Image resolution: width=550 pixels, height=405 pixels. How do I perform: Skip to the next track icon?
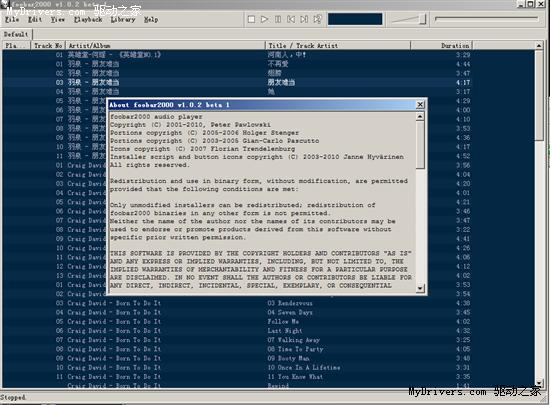(x=304, y=19)
